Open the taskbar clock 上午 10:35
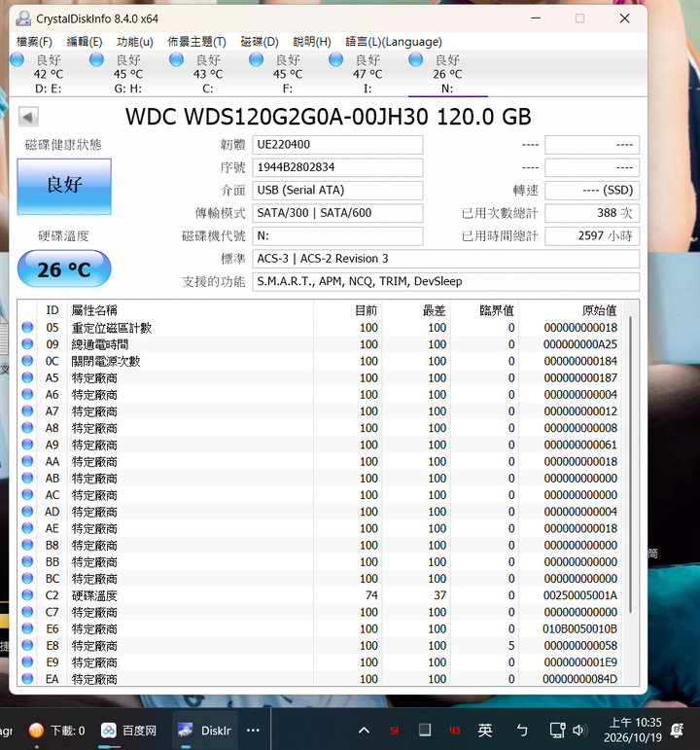 (x=633, y=730)
